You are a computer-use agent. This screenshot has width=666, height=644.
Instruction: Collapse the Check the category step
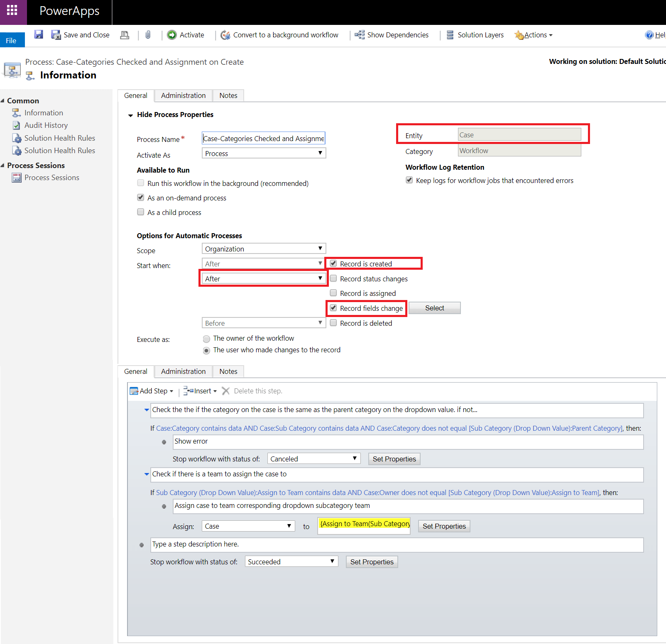[x=147, y=410]
